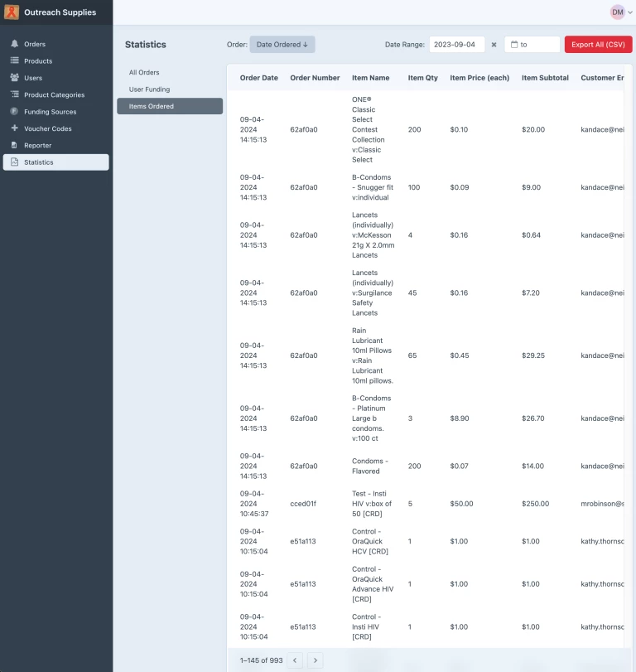Click the start date field 2023-09-04
The image size is (636, 672).
[x=456, y=45]
